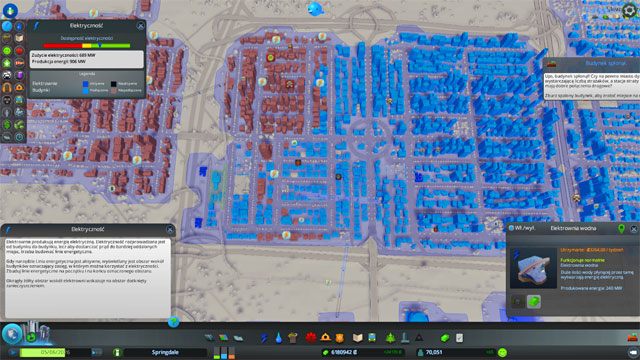Open the Pollution purple barrel info view
The image size is (640, 360).
(19, 75)
